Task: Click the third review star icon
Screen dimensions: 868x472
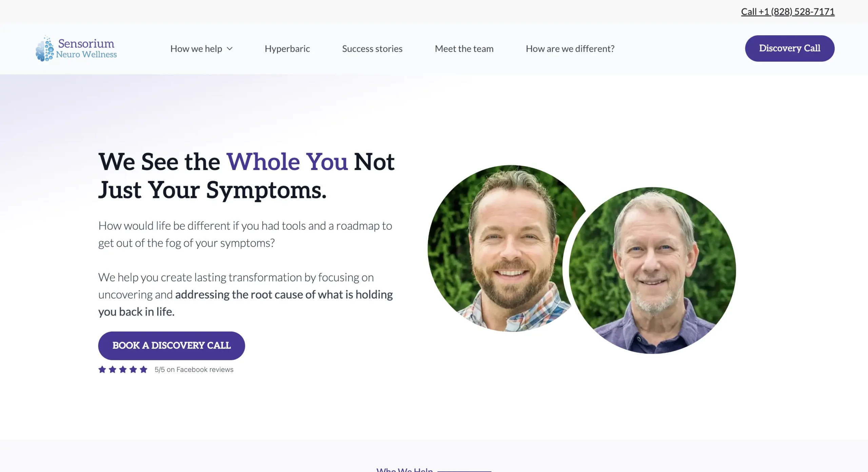Action: tap(123, 369)
